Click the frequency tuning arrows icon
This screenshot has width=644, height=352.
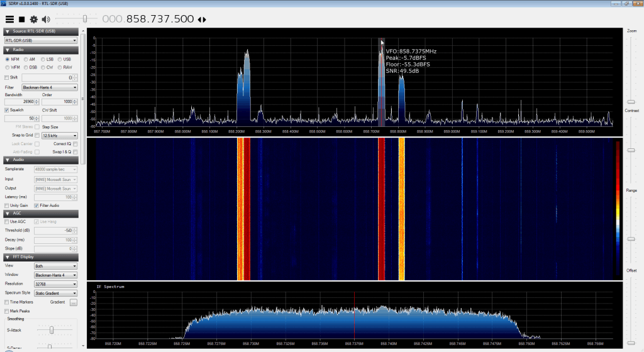pyautogui.click(x=202, y=19)
